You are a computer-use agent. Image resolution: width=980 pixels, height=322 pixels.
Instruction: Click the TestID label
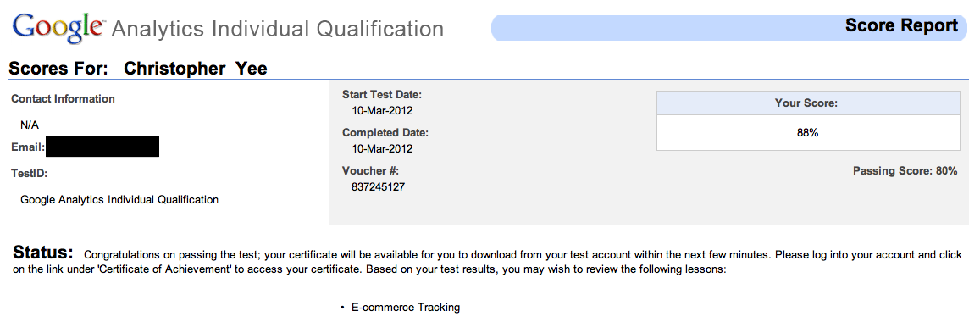[x=30, y=173]
